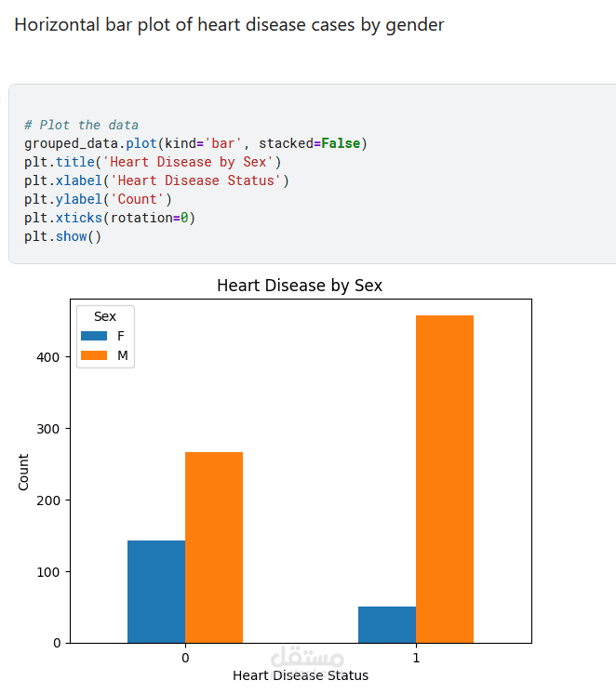
Task: Select the orange male bar for status 0
Action: pos(214,547)
